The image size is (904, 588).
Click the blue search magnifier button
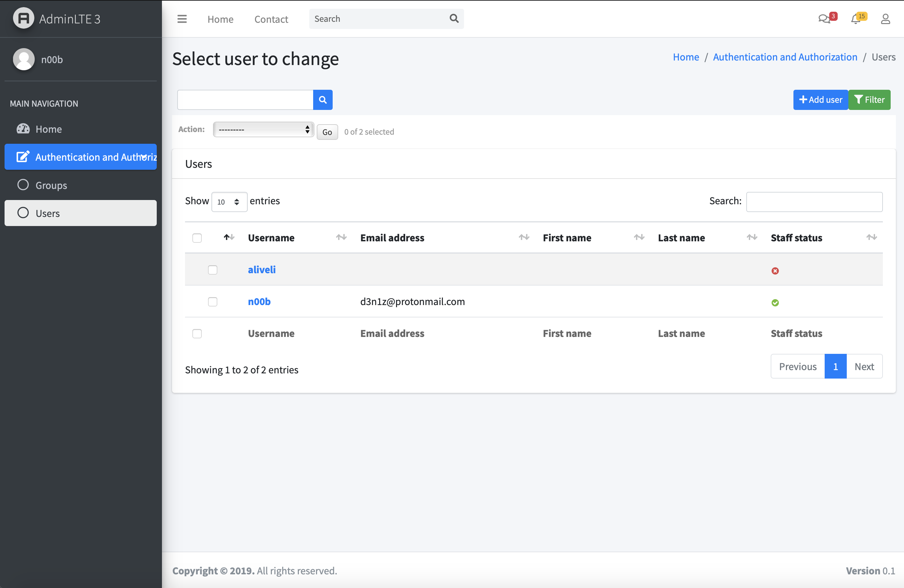click(x=323, y=100)
